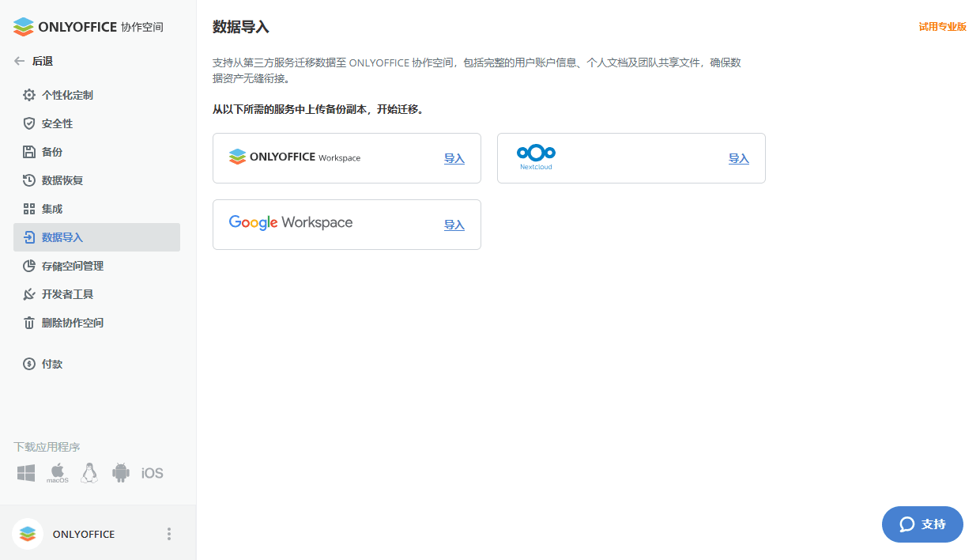
Task: Click the ONLYOFFICE 协作空间 logo
Action: 89,27
